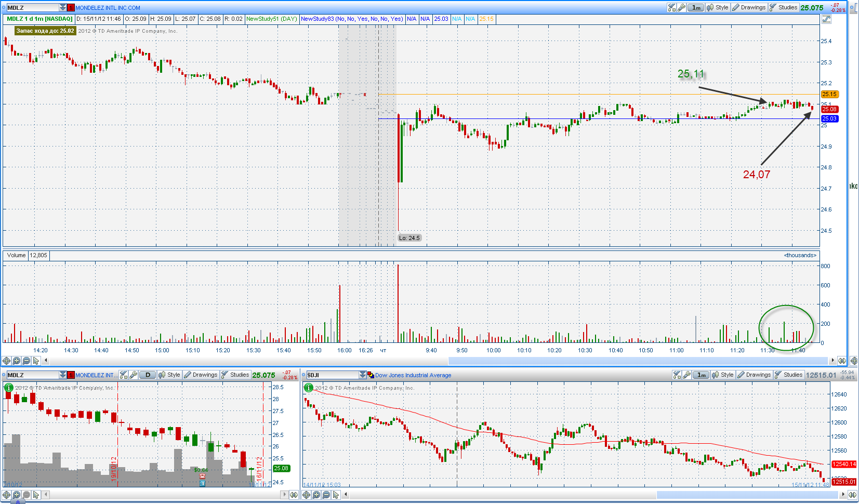The width and height of the screenshot is (859, 504).
Task: Click the quick study icon left of the main chart wrench
Action: point(671,7)
